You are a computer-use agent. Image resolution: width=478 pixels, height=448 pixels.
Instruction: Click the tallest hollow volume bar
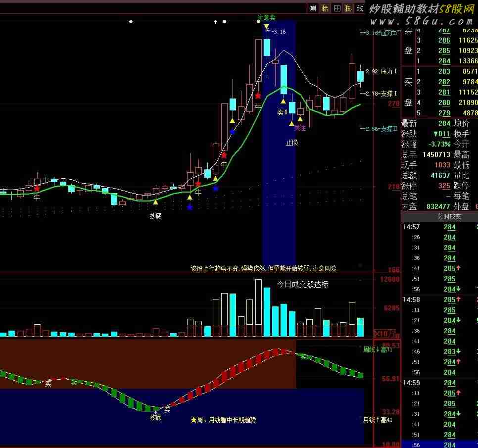258,308
